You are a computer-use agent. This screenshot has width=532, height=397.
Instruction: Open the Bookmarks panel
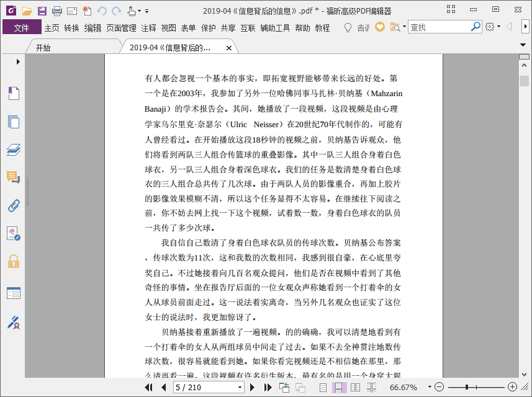(x=14, y=93)
